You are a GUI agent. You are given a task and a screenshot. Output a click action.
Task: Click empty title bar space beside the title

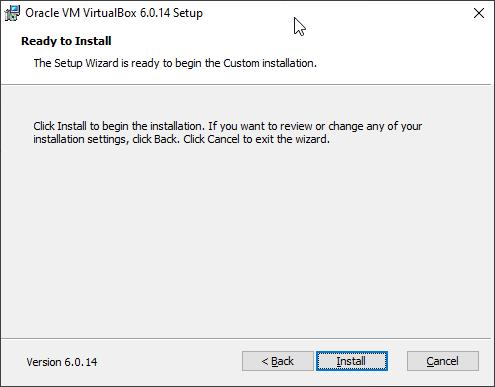367,13
